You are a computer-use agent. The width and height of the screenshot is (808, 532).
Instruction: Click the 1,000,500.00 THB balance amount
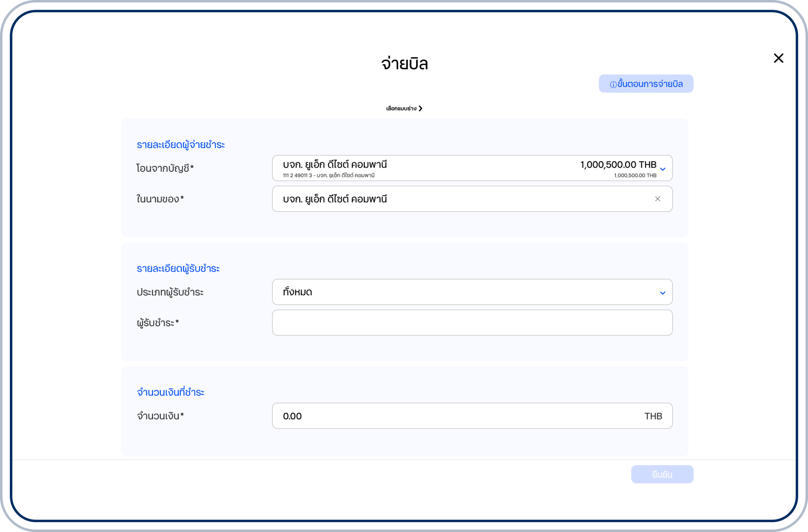point(618,164)
